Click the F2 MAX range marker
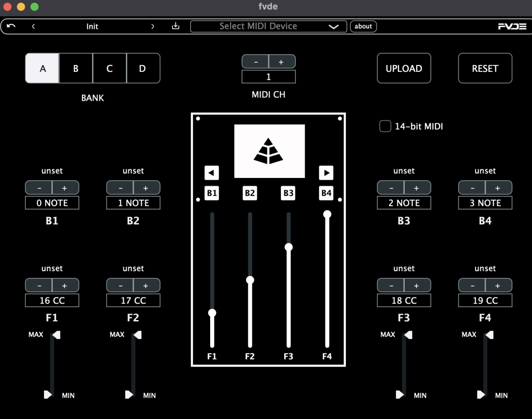This screenshot has height=419, width=532. [137, 335]
